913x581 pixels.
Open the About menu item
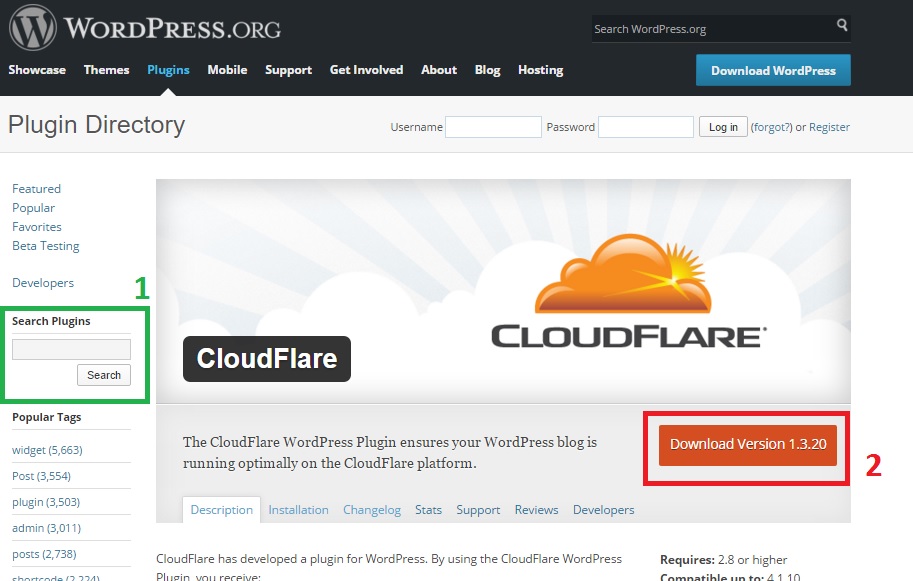coord(439,70)
